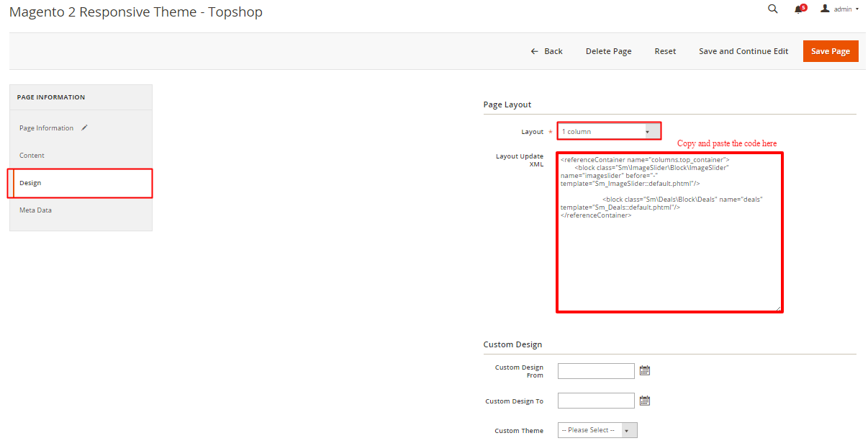Screen dimensions: 868x446
Task: Click the Delete Page button
Action: point(608,51)
